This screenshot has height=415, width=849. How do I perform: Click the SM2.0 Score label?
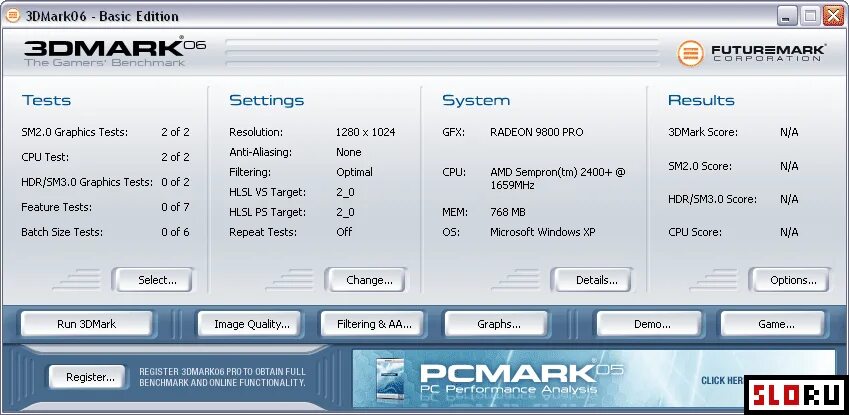[x=700, y=166]
